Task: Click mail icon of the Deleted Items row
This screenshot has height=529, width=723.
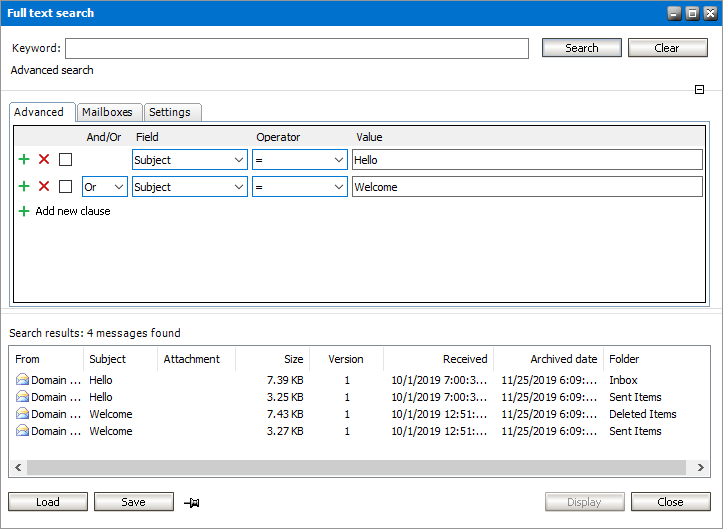Action: coord(22,414)
